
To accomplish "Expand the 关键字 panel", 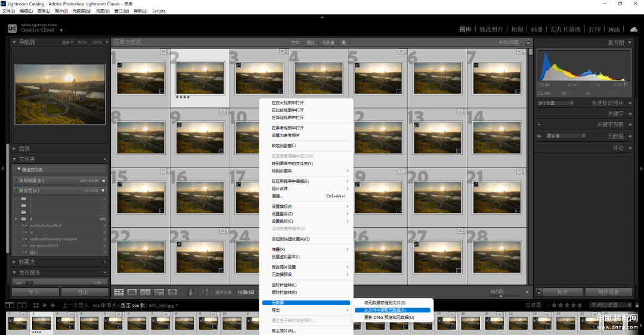I will [x=630, y=114].
